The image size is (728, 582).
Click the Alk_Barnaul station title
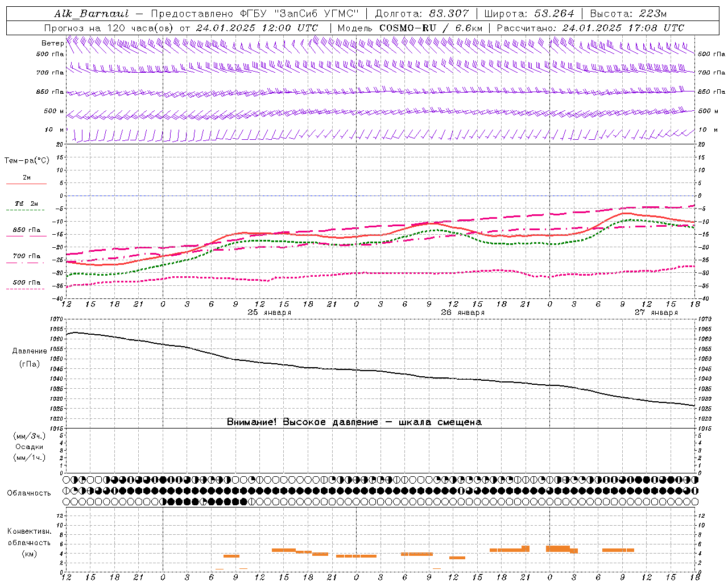tap(92, 14)
